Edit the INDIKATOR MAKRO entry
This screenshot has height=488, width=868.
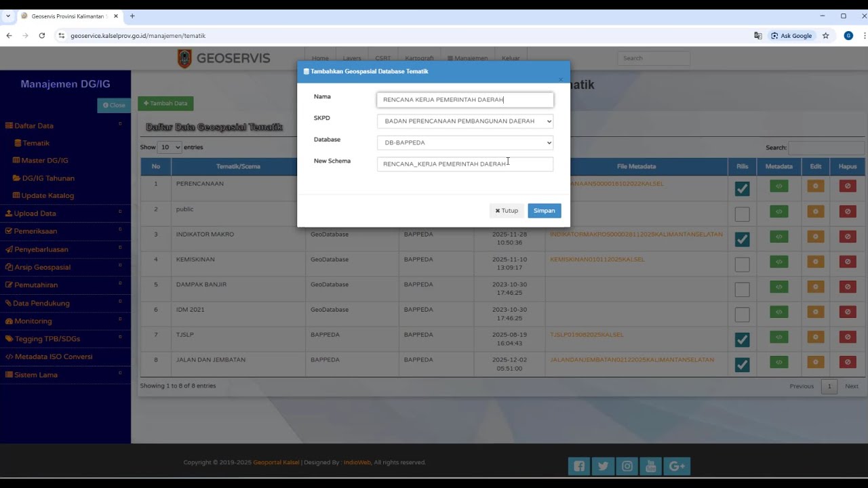(x=815, y=237)
